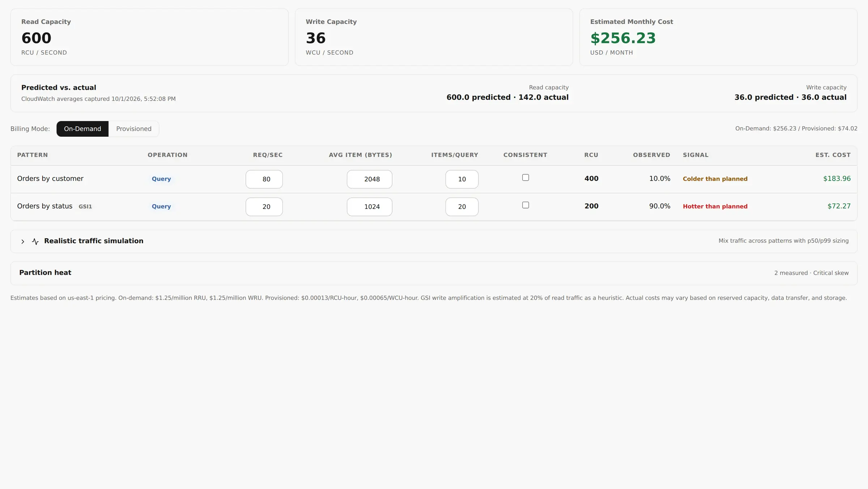This screenshot has height=489, width=868.
Task: Click the On-Demand vs Provisioned cost comparison
Action: [x=796, y=128]
